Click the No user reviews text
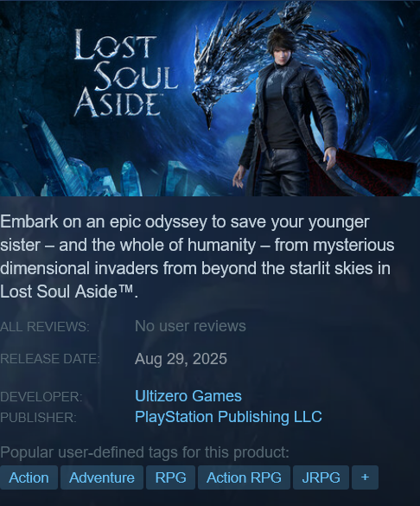 pos(190,326)
